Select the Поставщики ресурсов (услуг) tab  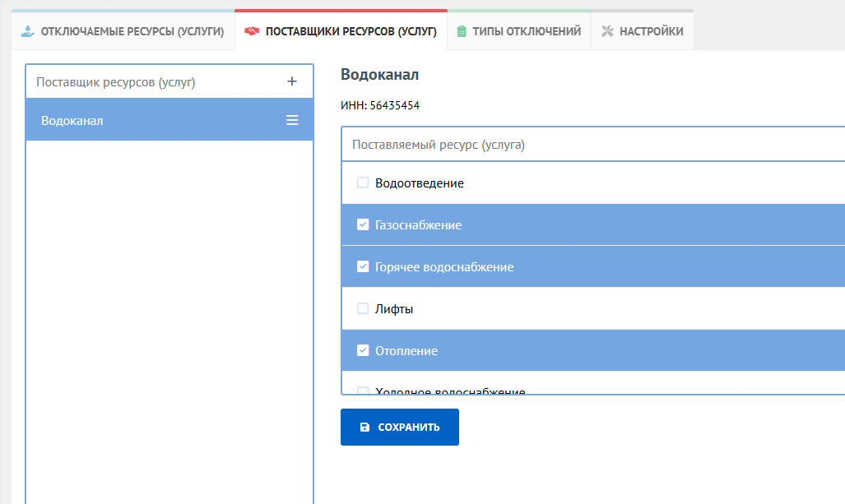tap(351, 31)
